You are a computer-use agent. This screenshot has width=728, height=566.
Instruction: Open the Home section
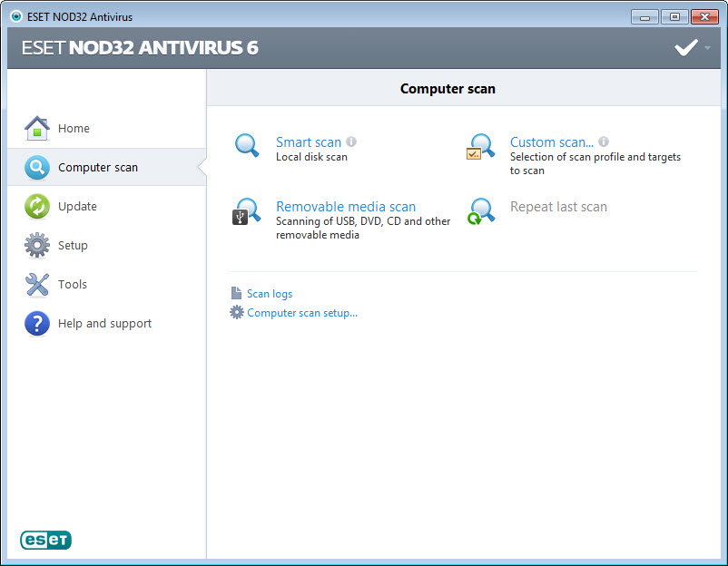pyautogui.click(x=107, y=128)
